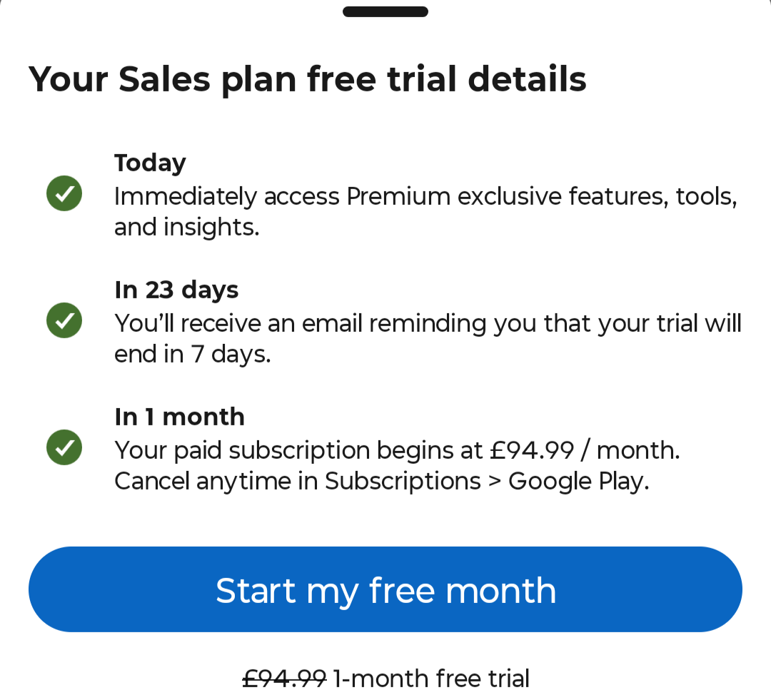Click the Your Sales plan free trial details title

point(307,79)
